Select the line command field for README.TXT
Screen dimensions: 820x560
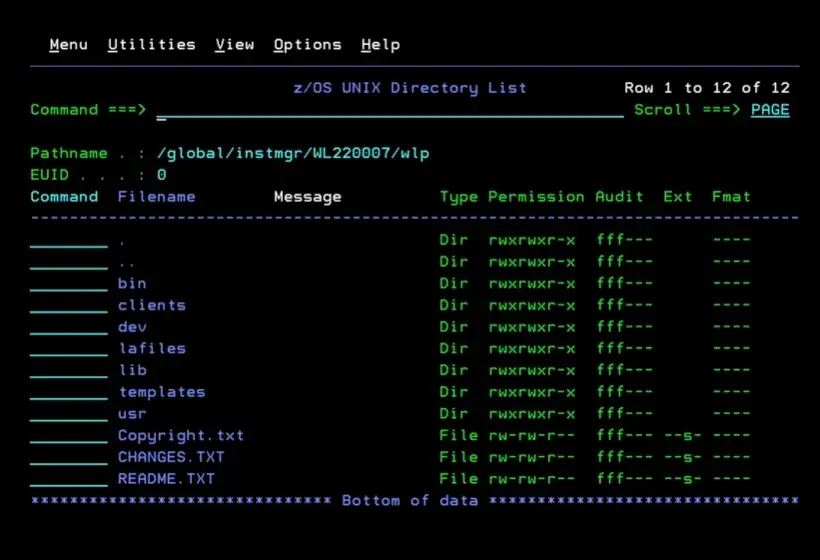[69, 479]
